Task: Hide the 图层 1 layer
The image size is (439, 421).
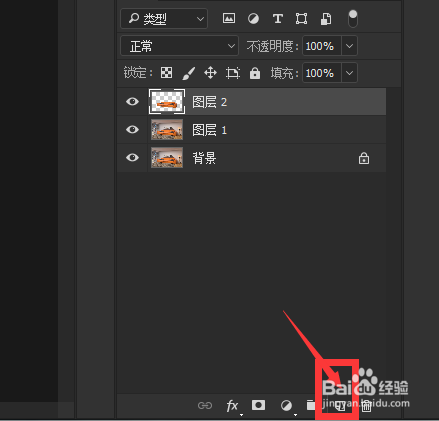Action: [x=132, y=129]
